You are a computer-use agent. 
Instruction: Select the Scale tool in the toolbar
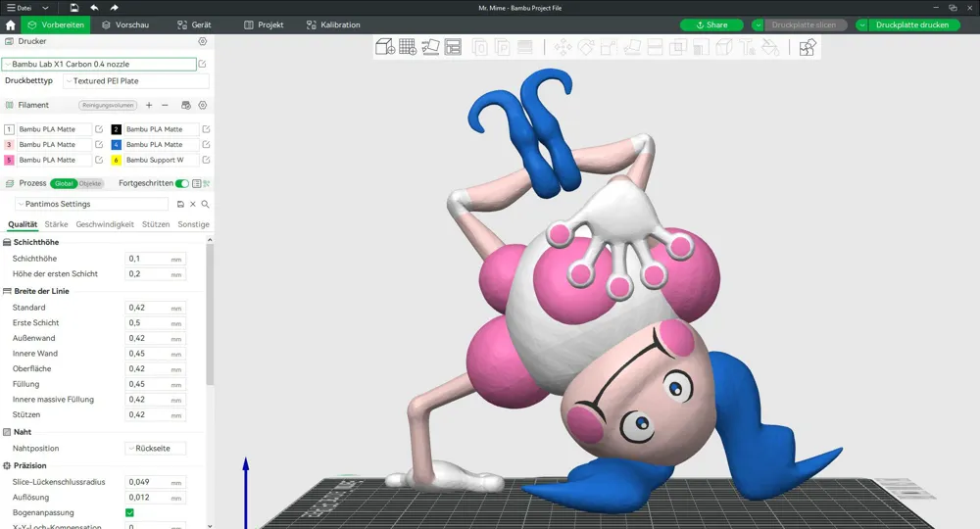click(609, 47)
